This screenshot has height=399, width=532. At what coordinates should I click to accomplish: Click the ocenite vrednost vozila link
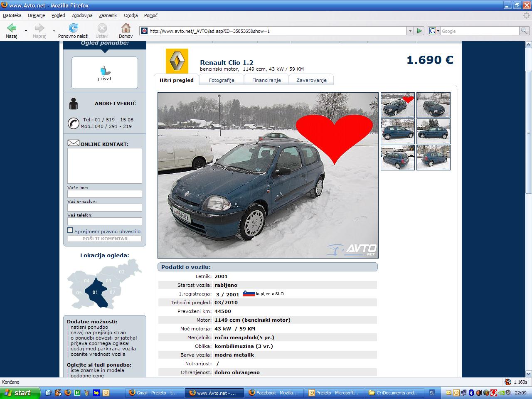tap(98, 354)
